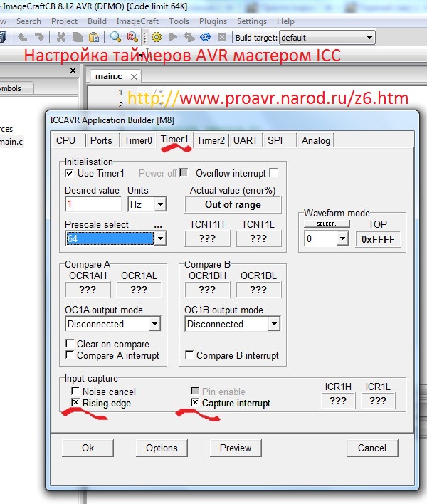Click the Paste clipboard toolbar icon
Image resolution: width=427 pixels, height=504 pixels.
93,37
